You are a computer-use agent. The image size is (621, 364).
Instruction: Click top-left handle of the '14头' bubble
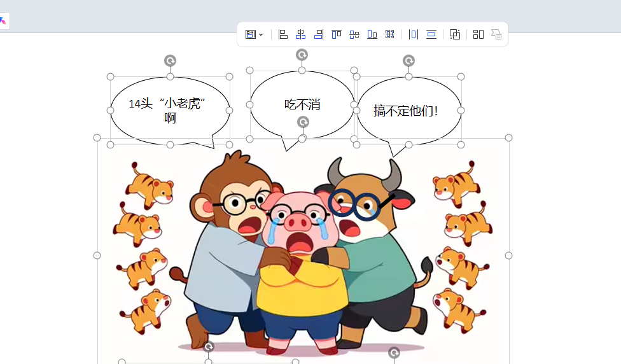(x=111, y=77)
